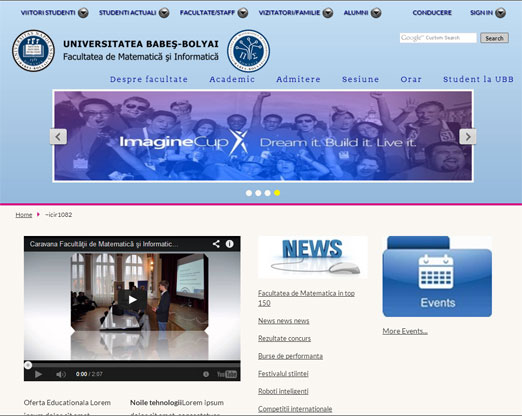Click the video share icon

point(216,244)
